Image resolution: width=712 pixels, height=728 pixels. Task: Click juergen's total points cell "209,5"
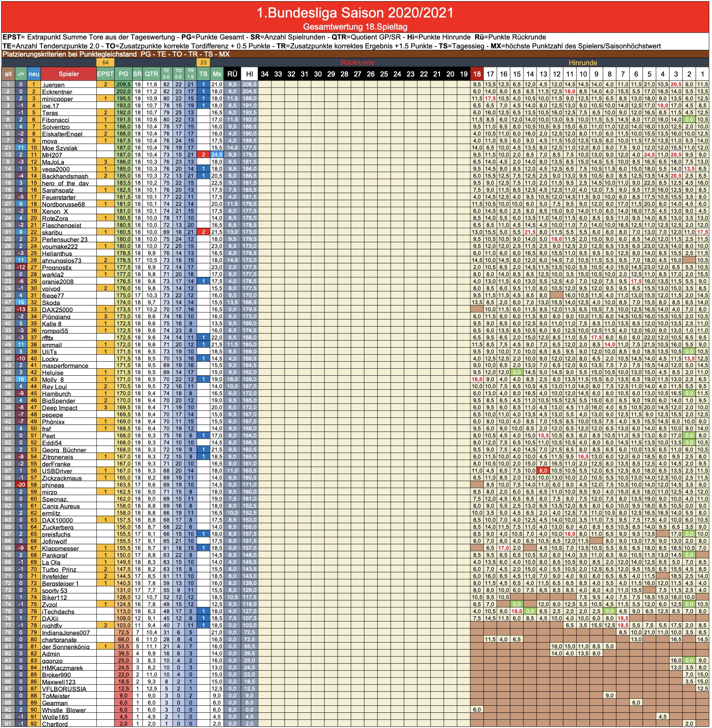point(123,84)
